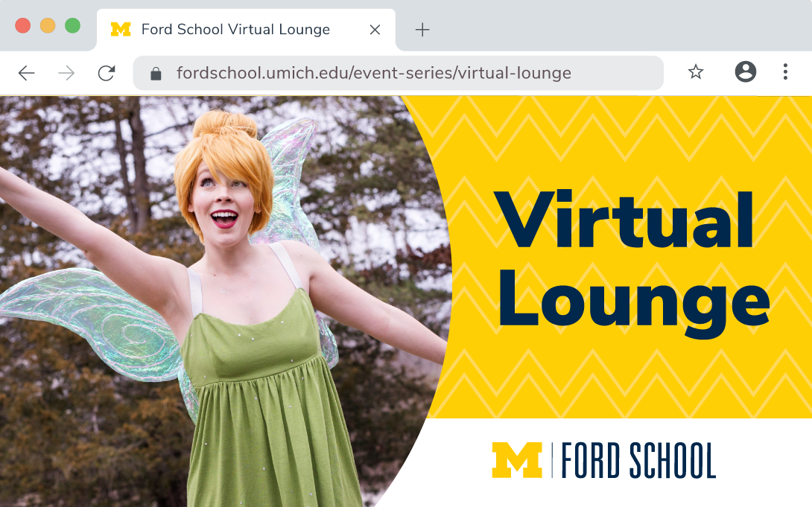Reload the page with the refresh icon
Screen dimensions: 812x507
coord(107,73)
